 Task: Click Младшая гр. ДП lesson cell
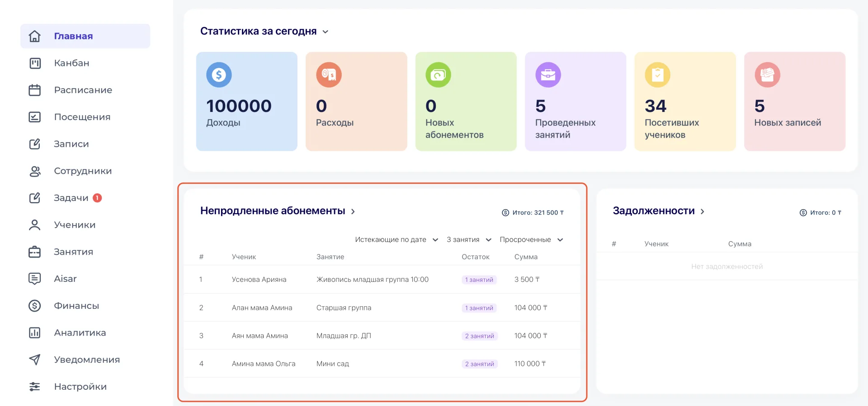tap(344, 336)
